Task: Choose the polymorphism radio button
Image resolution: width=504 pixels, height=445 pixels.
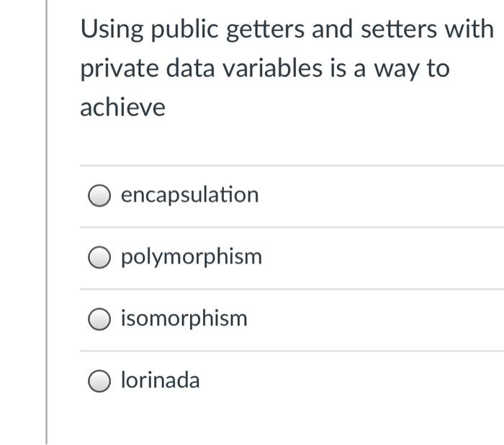Action: click(x=99, y=257)
